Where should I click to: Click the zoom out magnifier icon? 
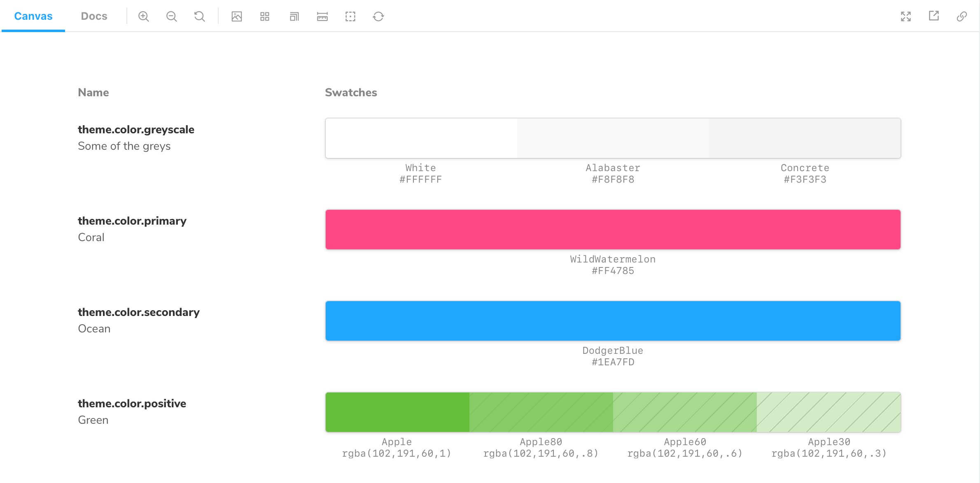pyautogui.click(x=172, y=16)
